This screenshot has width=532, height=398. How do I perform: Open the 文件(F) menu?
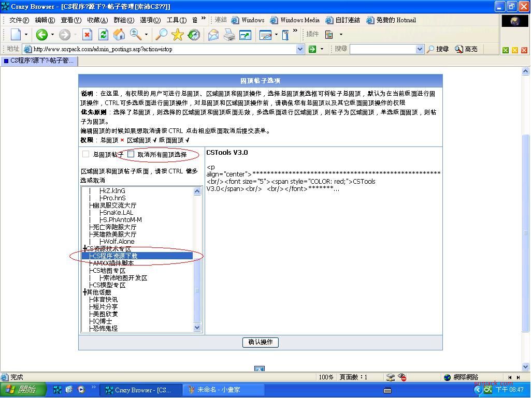coord(19,20)
